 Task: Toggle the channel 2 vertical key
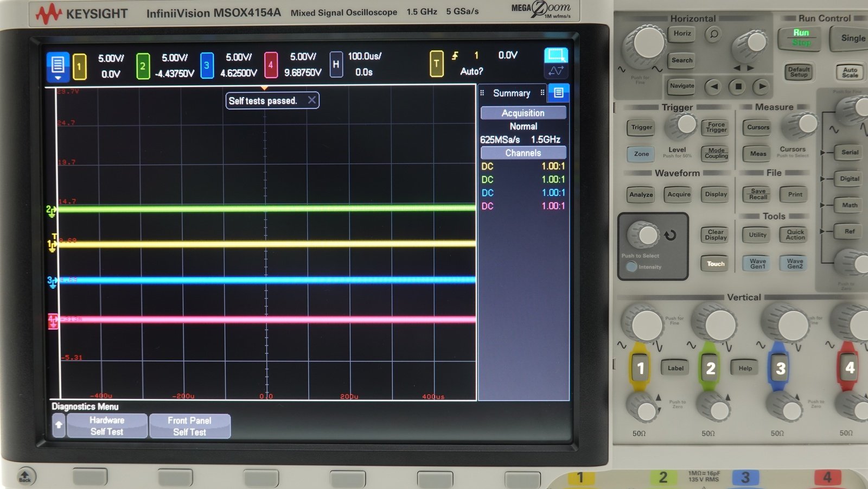[710, 367]
